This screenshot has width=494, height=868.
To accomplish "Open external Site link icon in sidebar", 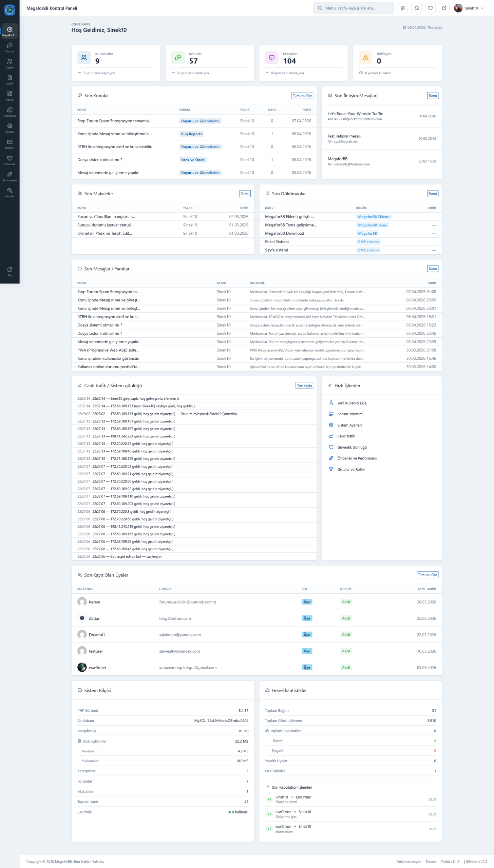I will click(x=9, y=271).
